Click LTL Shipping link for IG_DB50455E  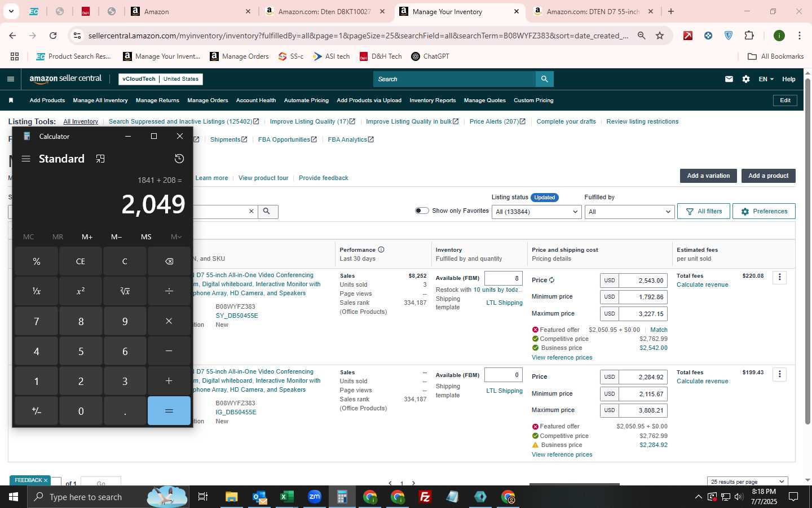click(504, 391)
